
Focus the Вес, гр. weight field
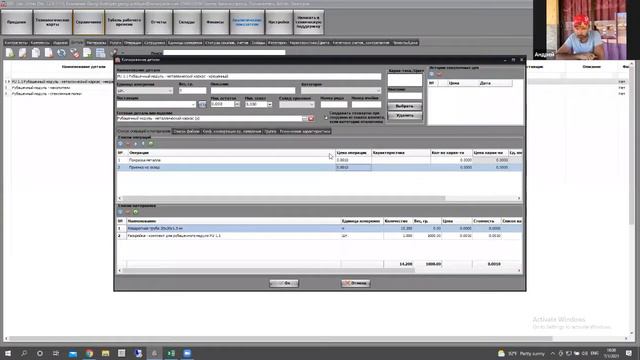[192, 91]
